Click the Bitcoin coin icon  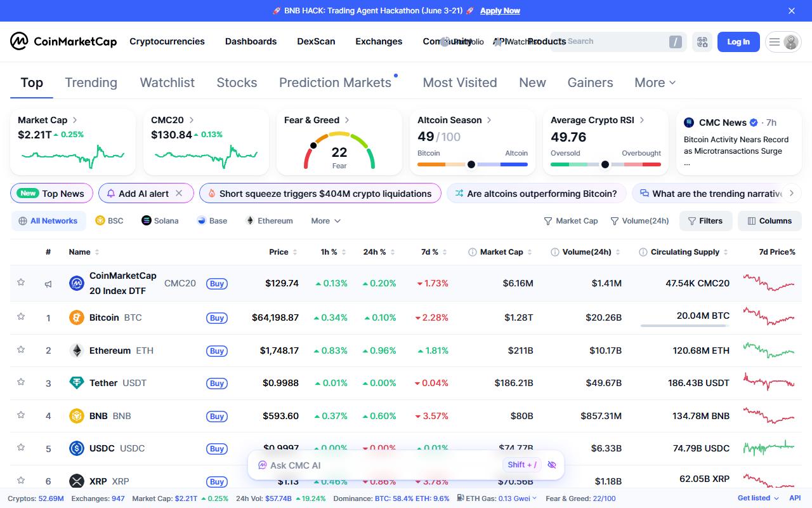(x=77, y=317)
